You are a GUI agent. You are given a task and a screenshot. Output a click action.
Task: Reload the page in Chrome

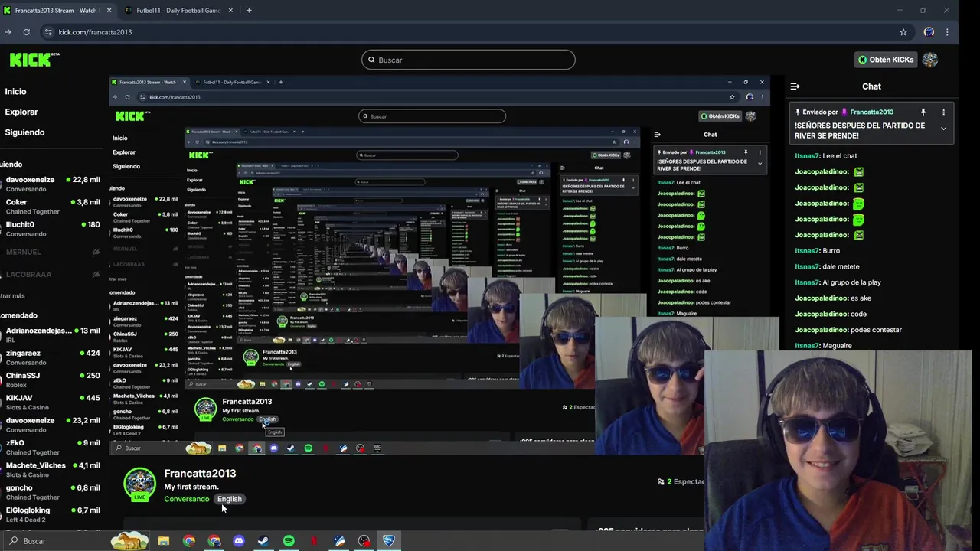[26, 32]
